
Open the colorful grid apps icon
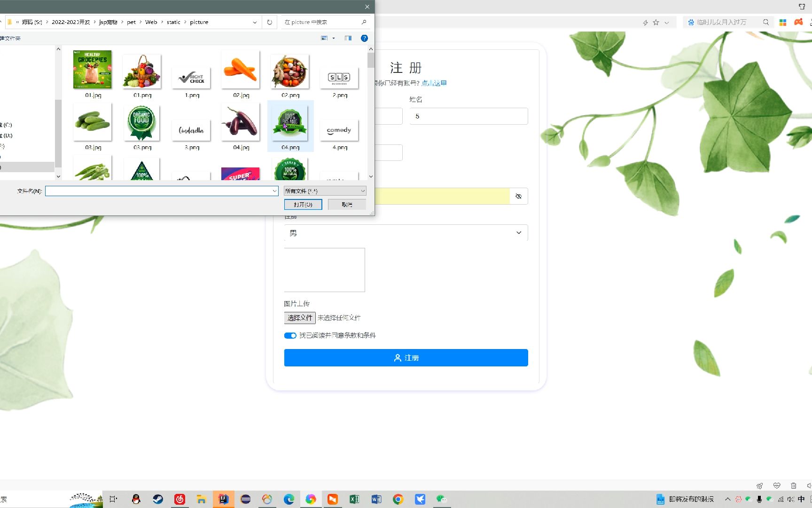point(783,22)
